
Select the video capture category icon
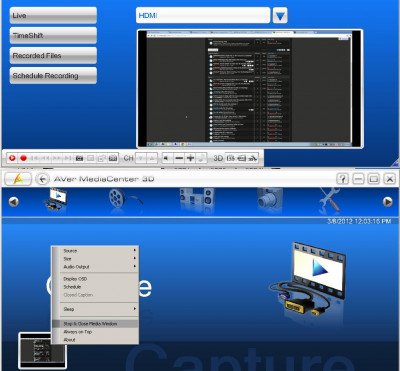coord(56,200)
